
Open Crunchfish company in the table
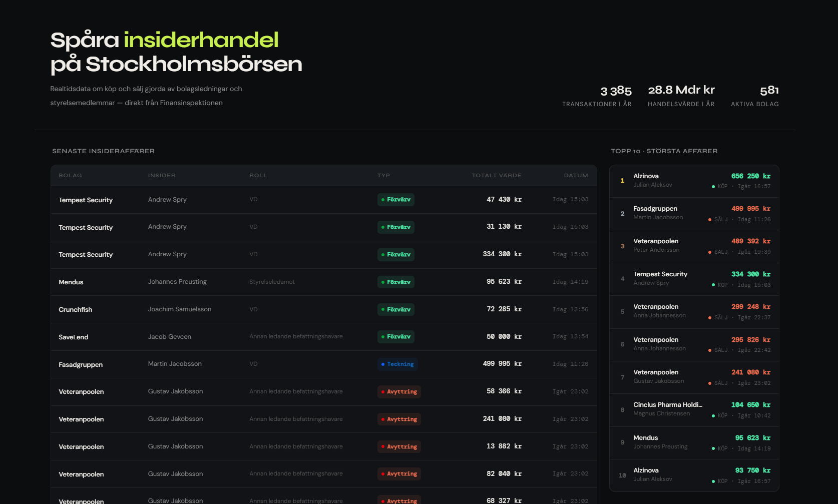click(x=75, y=310)
